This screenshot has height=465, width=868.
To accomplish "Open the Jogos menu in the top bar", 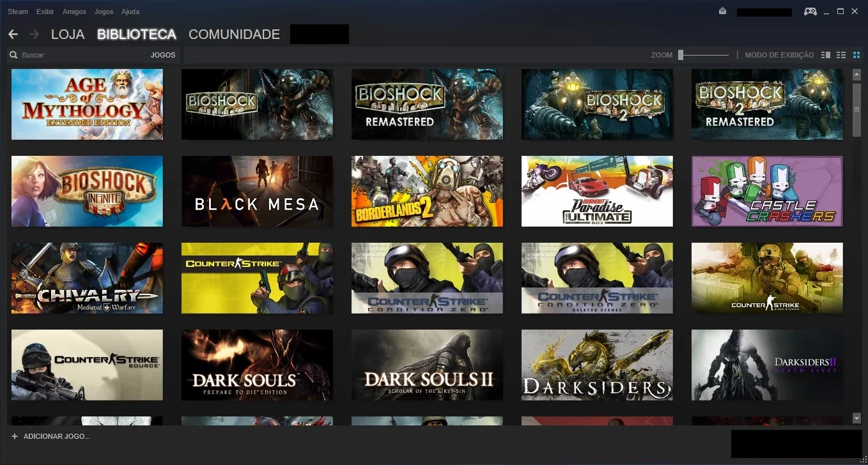I will point(104,11).
